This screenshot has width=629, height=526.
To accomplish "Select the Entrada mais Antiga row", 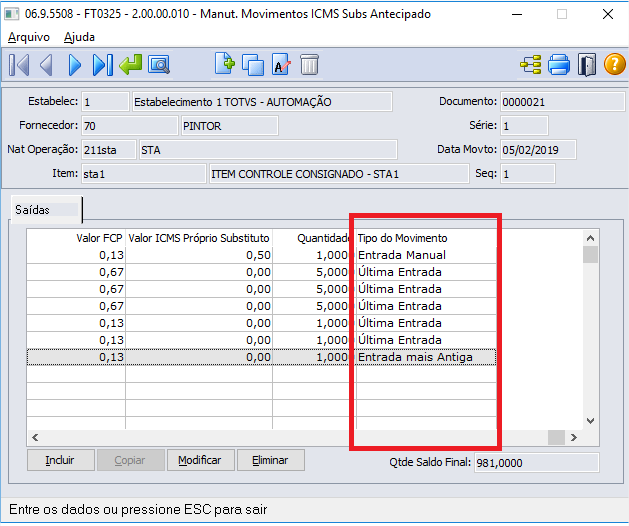I will point(262,357).
